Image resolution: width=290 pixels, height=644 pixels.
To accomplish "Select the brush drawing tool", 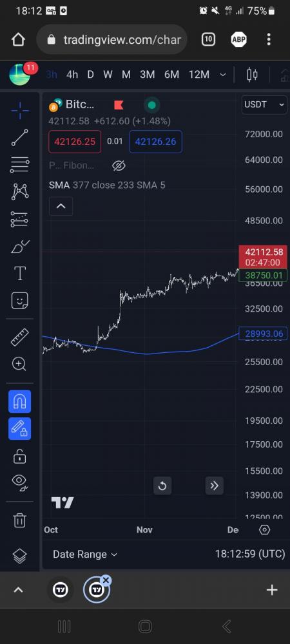I will [x=20, y=247].
